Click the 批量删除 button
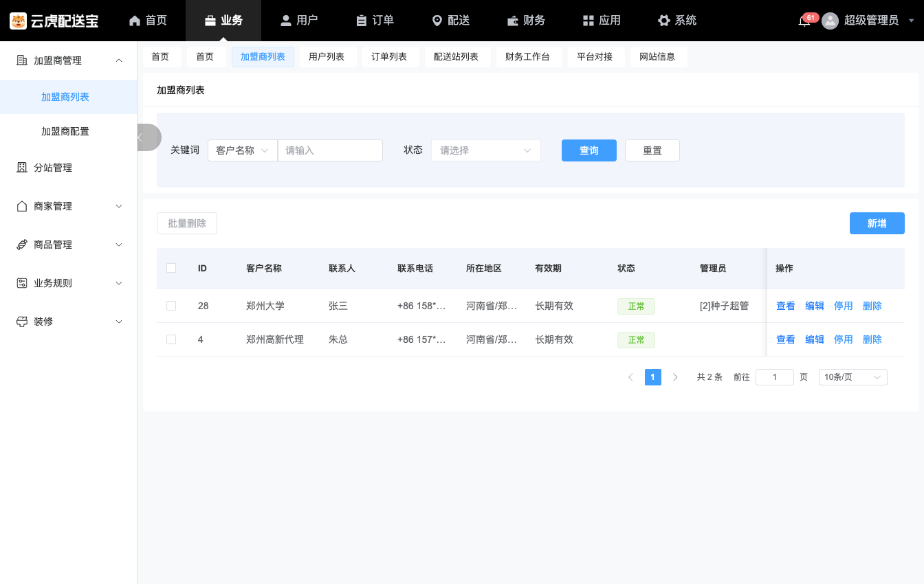The image size is (924, 584). click(187, 223)
